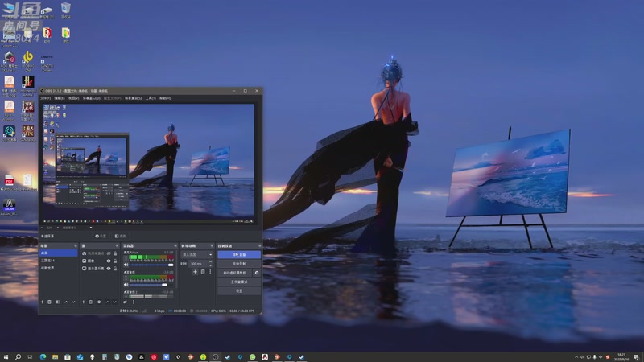Screen dimensions: 644x362
Task: Move scene down with Scenes panel down arrow
Action: pos(73,302)
